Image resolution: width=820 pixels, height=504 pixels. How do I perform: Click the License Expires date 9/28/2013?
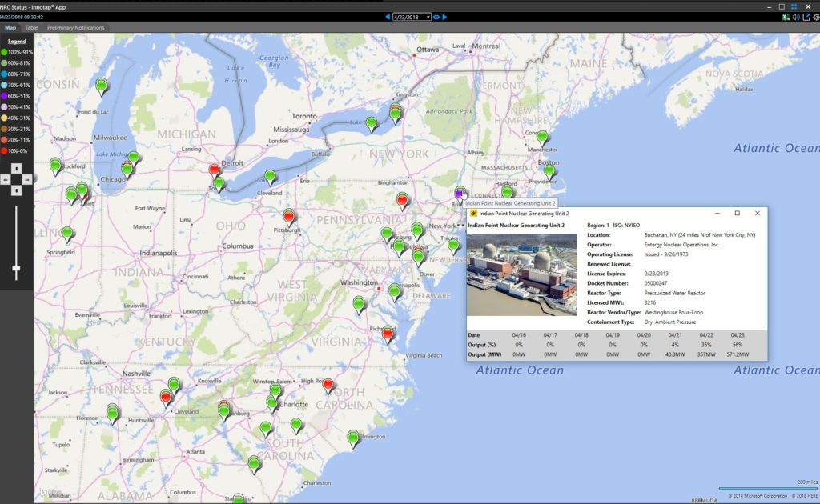click(x=657, y=274)
